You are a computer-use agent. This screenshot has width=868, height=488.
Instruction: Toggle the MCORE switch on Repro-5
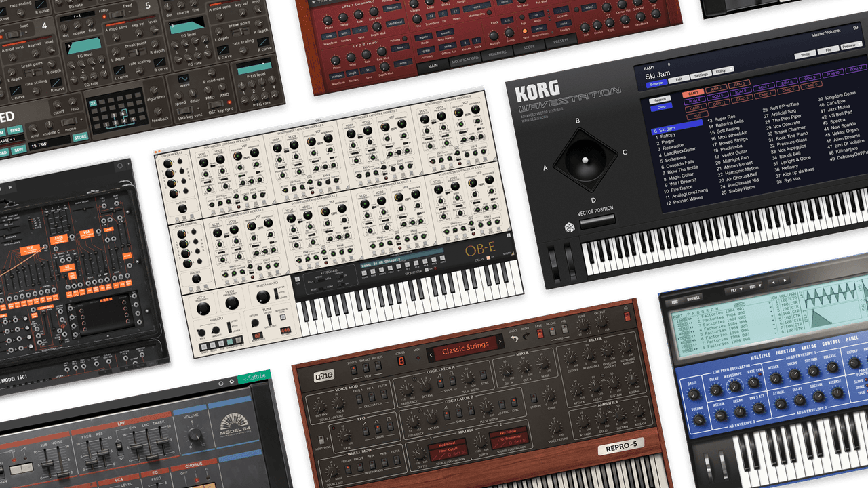[x=552, y=329]
